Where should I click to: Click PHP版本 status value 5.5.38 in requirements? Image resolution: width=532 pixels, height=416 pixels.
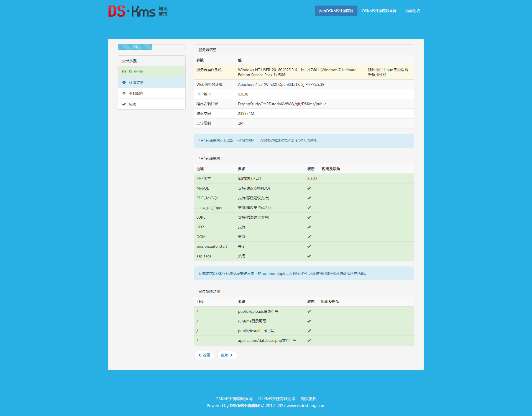tap(312, 179)
